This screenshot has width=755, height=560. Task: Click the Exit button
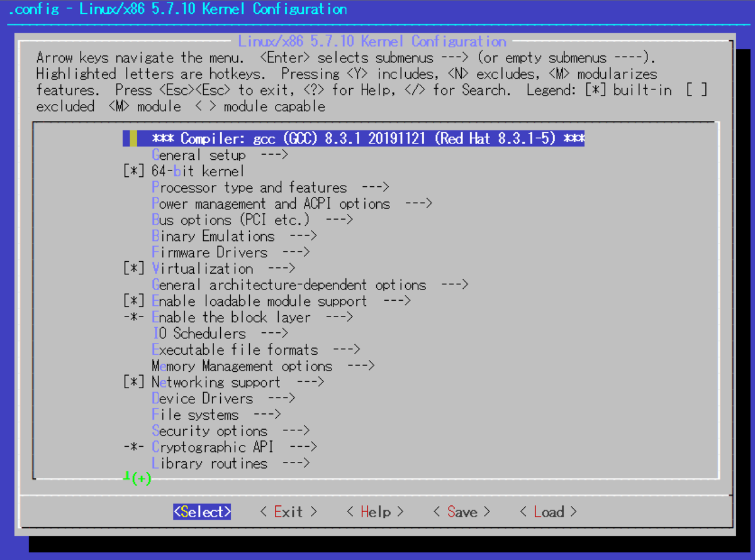tap(289, 512)
